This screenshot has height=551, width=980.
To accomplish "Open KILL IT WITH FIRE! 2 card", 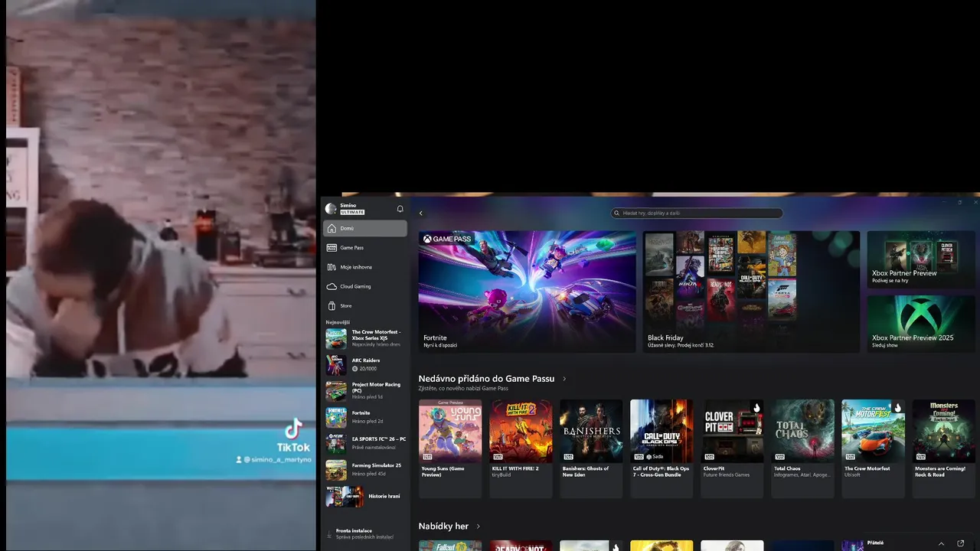I will [x=521, y=448].
